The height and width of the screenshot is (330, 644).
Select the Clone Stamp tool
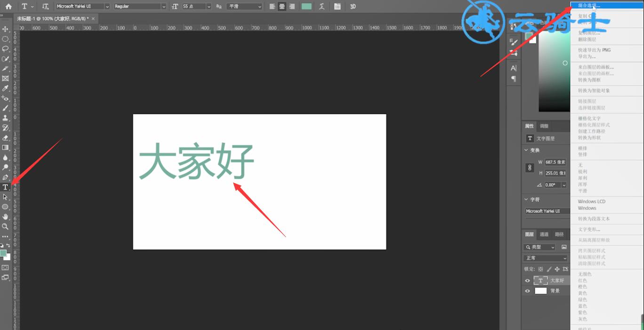(x=6, y=118)
